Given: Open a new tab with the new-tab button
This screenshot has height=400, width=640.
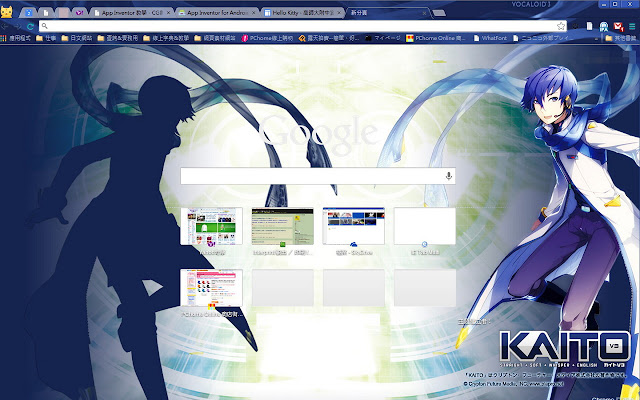Looking at the screenshot, I should (439, 13).
